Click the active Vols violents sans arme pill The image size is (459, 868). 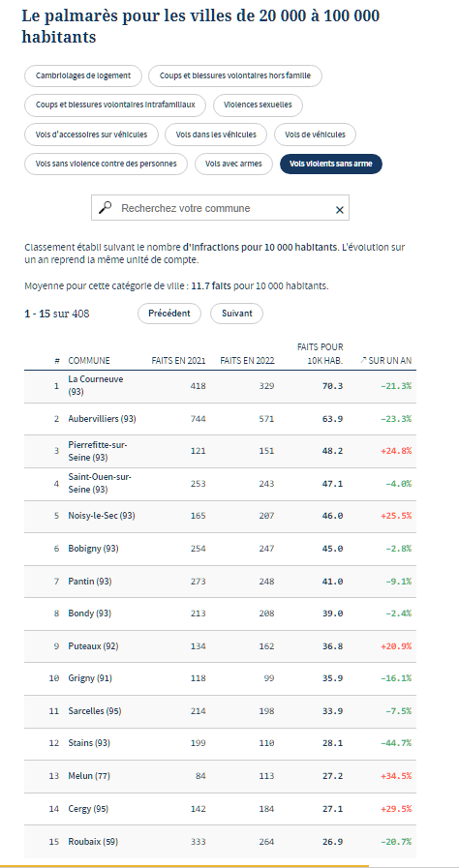tap(331, 164)
